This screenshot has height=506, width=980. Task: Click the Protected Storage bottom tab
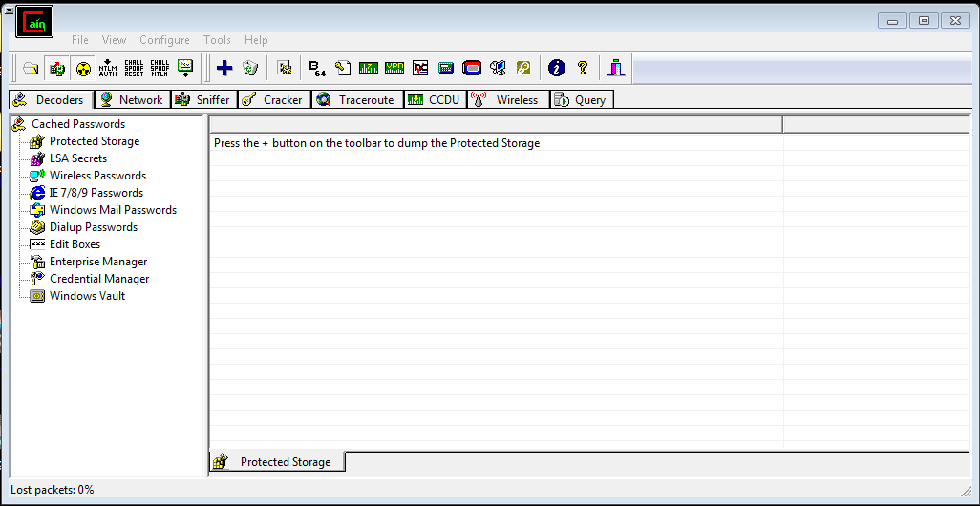[278, 462]
